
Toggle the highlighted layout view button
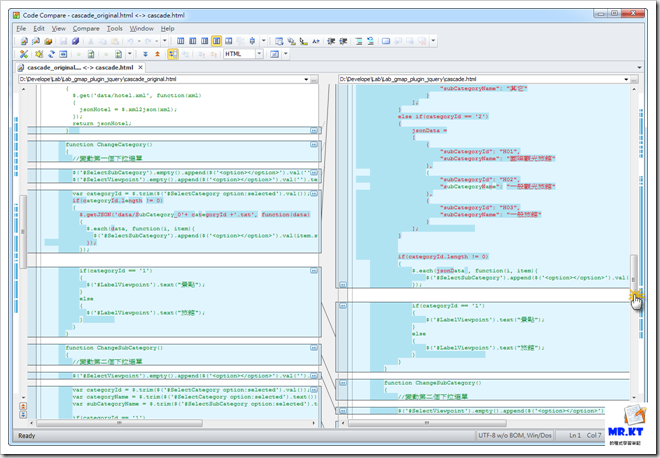[x=217, y=41]
